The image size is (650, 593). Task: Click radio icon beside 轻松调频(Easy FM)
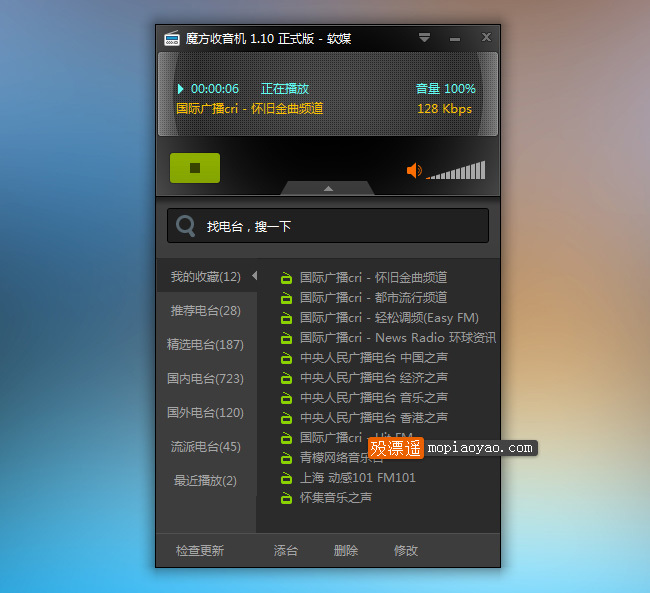tap(286, 318)
